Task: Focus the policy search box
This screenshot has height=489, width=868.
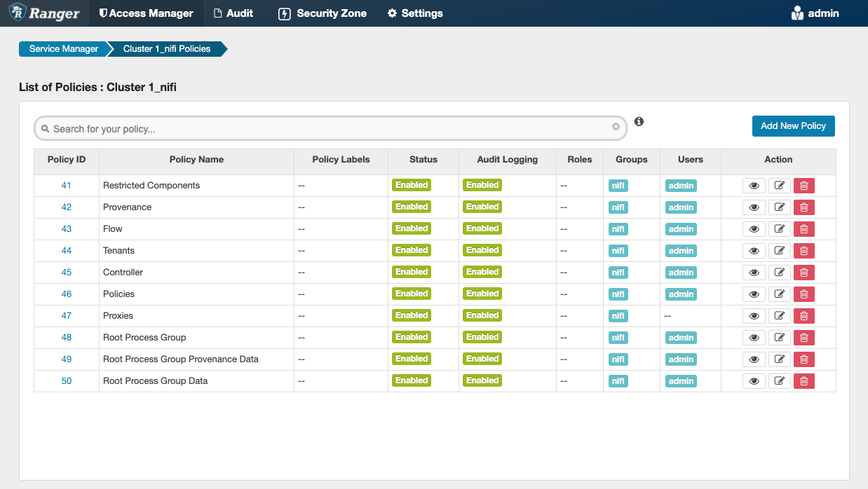Action: coord(330,129)
